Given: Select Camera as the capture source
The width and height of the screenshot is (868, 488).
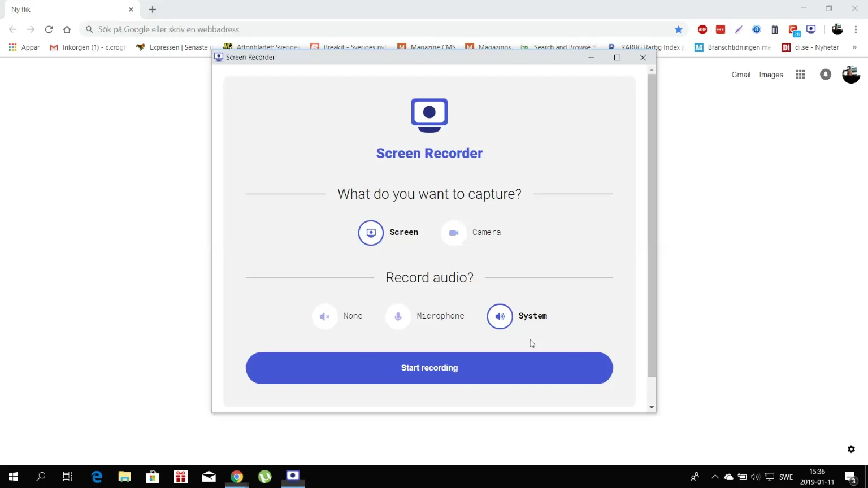Looking at the screenshot, I should pos(471,233).
